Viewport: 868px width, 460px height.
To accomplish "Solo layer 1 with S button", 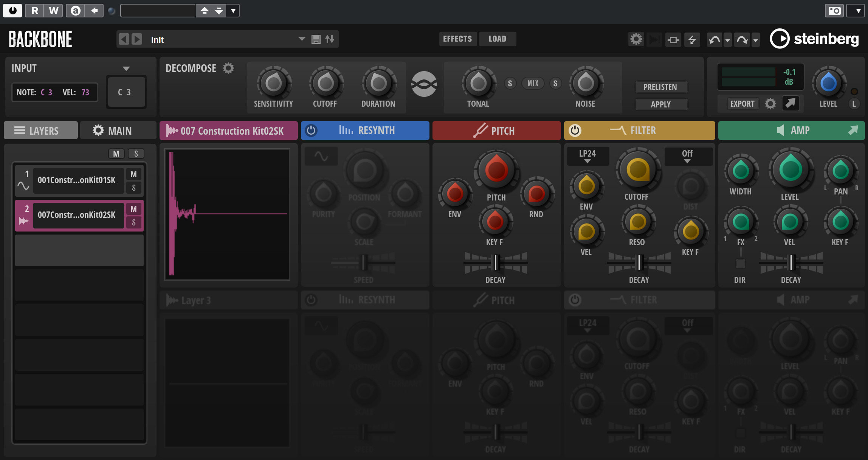I will pos(133,187).
